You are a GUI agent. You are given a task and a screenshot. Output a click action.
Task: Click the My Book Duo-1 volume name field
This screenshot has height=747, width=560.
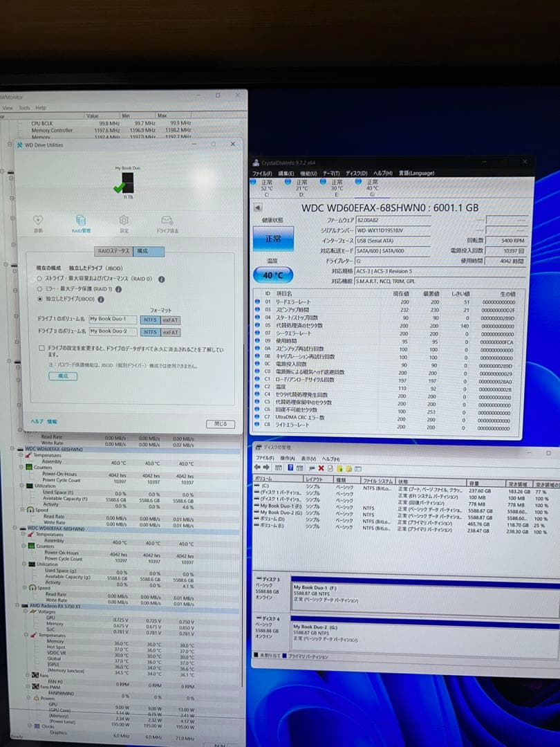tap(113, 320)
